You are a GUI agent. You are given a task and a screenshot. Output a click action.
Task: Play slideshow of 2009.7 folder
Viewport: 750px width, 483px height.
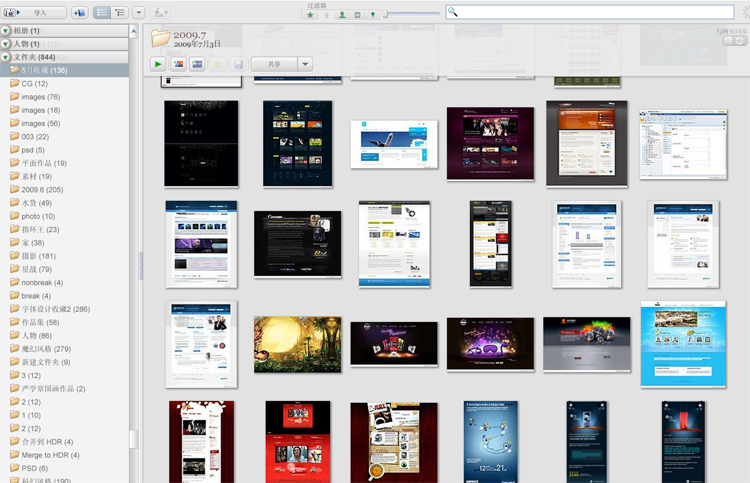[x=159, y=64]
